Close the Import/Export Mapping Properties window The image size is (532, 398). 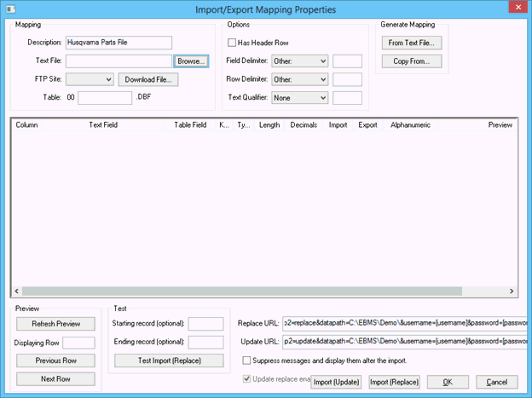click(x=514, y=9)
